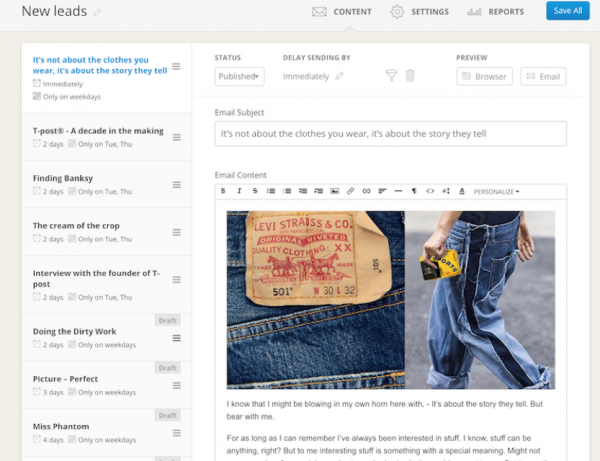Viewport: 600px width, 461px height.
Task: Open 'T-post® - A decade in the making' email
Action: click(106, 137)
